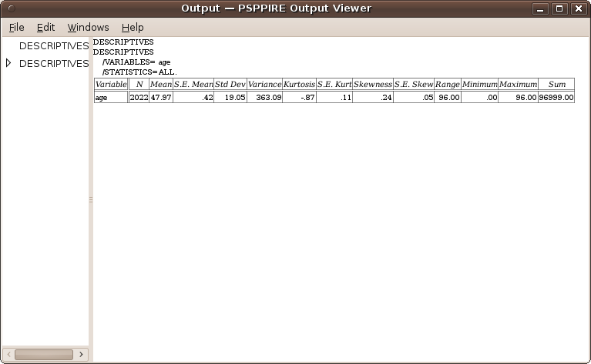Click the Std Dev column header
Viewport: 591px width, 364px height.
[230, 85]
